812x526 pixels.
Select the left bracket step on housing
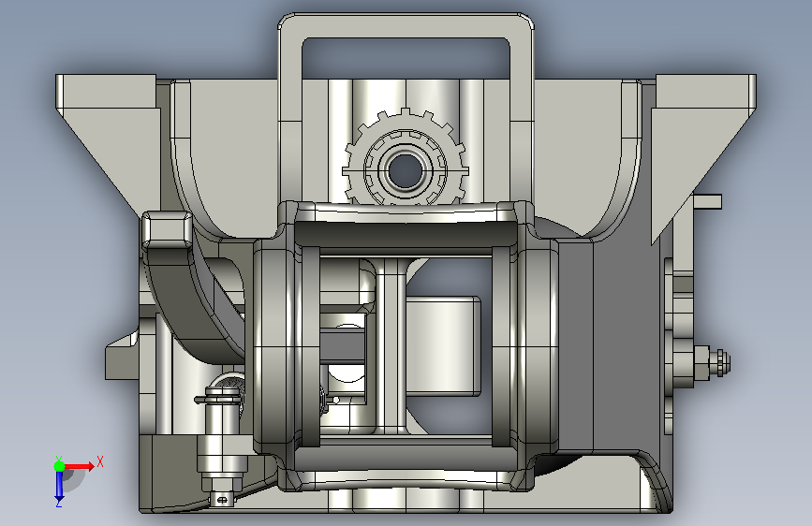coord(122,358)
